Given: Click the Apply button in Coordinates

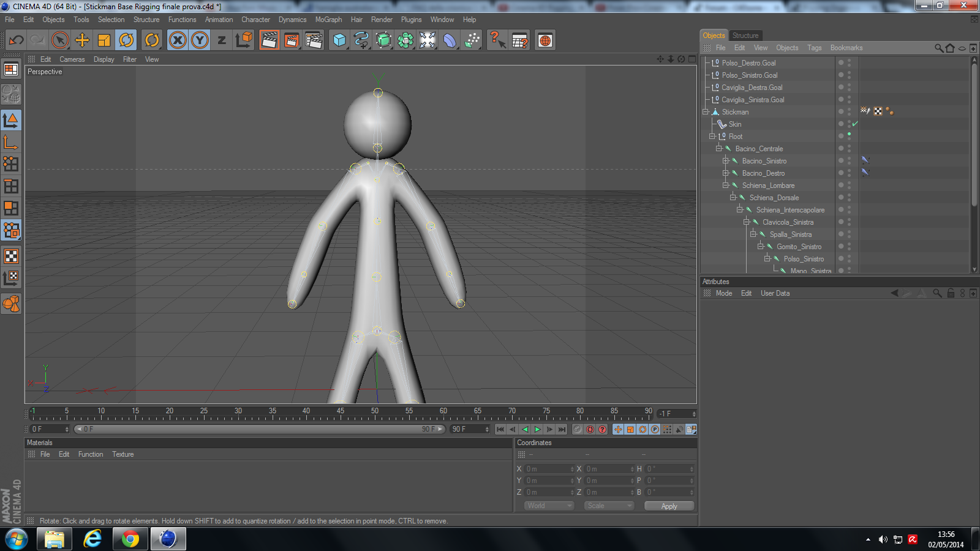Looking at the screenshot, I should (669, 506).
